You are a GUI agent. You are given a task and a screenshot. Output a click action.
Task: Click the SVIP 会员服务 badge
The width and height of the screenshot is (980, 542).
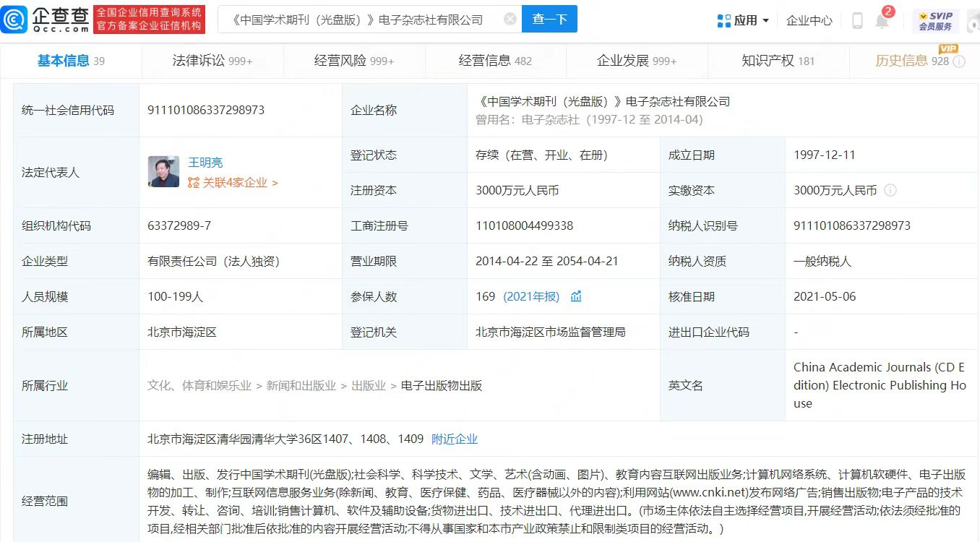[935, 21]
